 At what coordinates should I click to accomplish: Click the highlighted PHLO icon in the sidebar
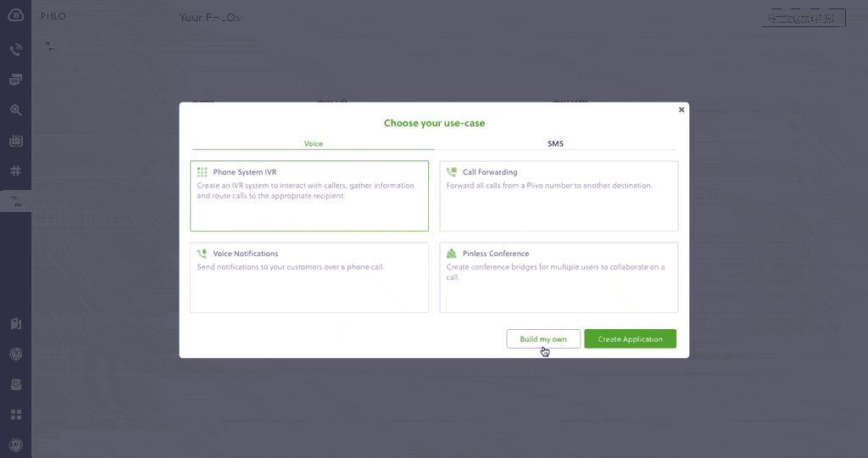point(15,201)
